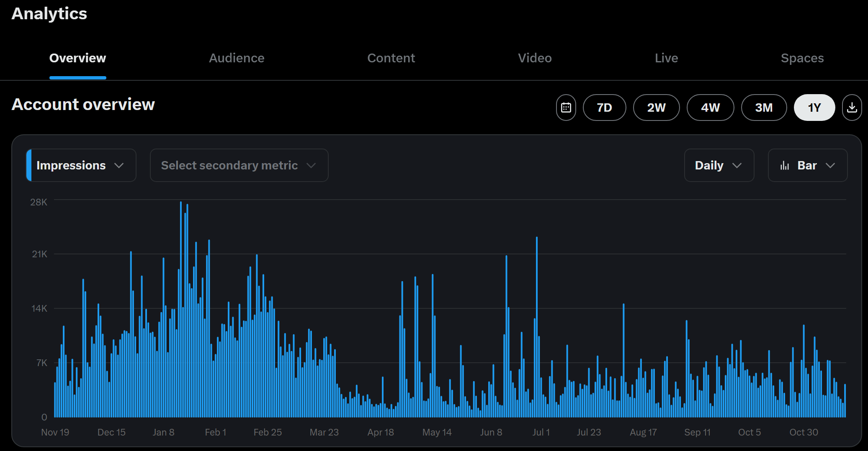Open the calendar date range picker

[x=566, y=108]
